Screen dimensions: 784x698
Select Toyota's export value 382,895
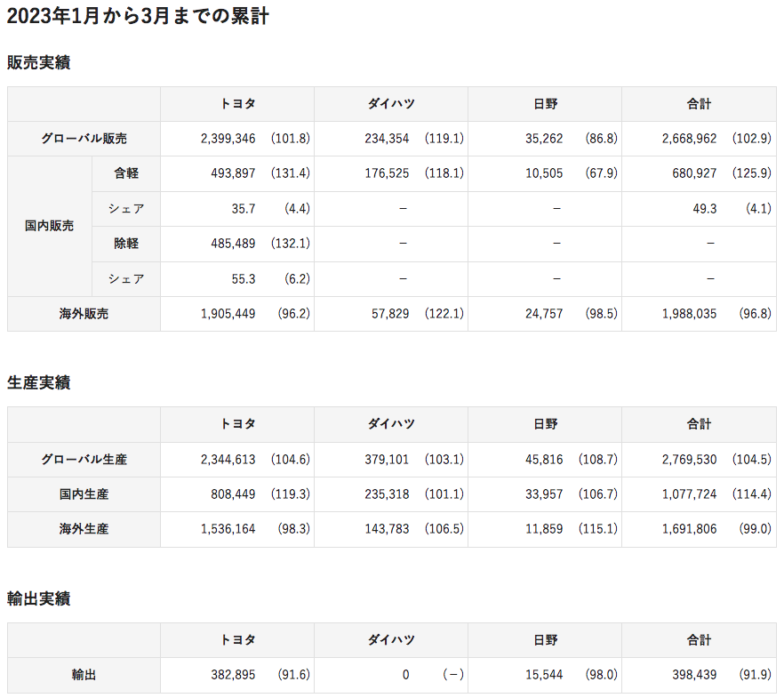pos(232,676)
